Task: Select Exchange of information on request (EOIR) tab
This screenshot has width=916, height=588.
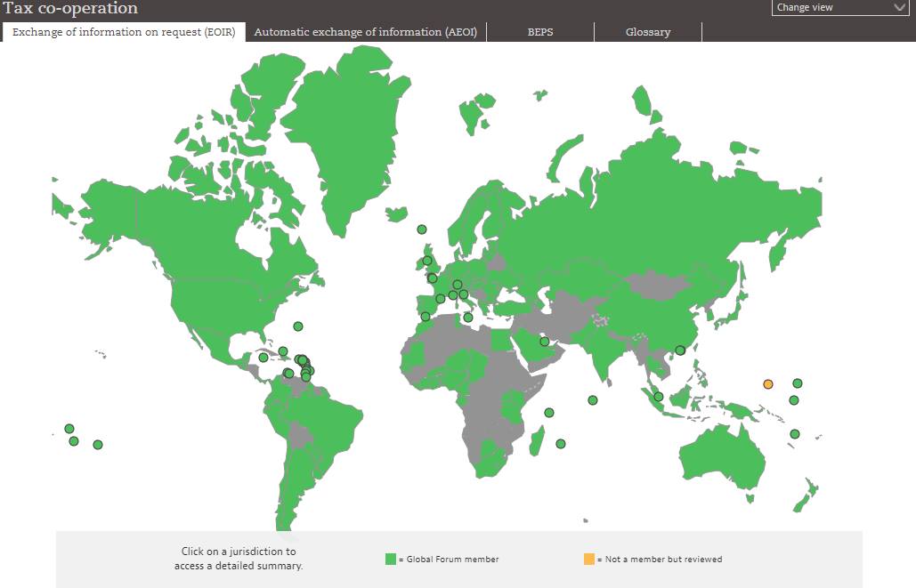Action: coord(124,32)
